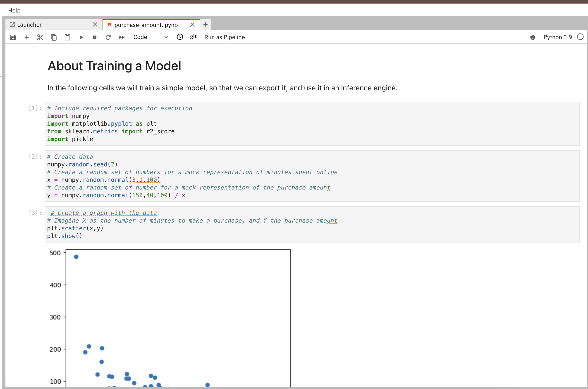Restart kernel and run all cells icon
The height and width of the screenshot is (389, 588).
tap(122, 37)
